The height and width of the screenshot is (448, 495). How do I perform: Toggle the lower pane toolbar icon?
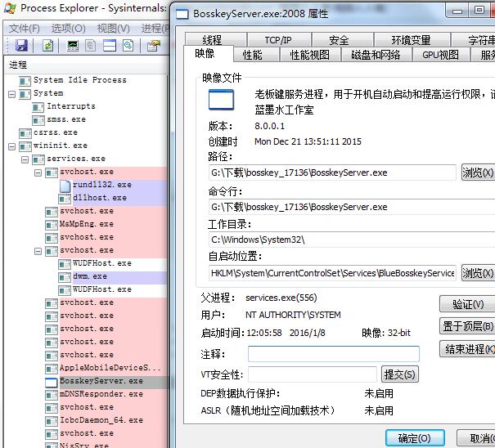[x=110, y=46]
